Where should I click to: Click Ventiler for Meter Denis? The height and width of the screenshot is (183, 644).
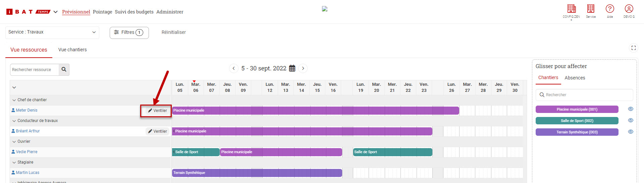coord(157,111)
